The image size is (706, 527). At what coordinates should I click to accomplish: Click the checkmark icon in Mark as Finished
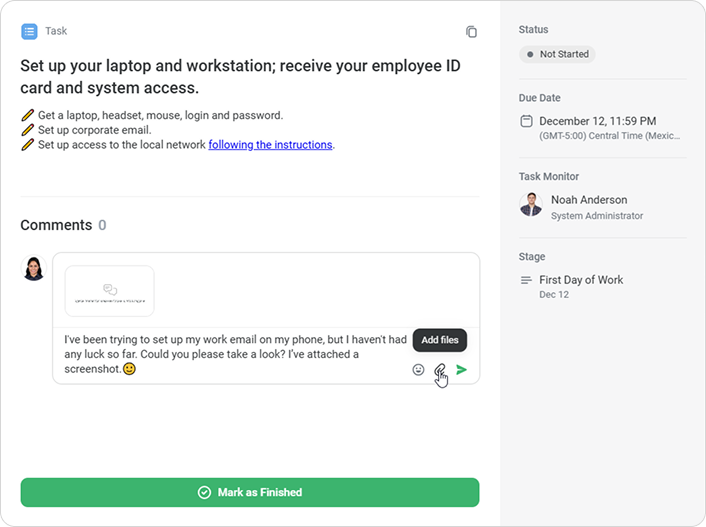[x=204, y=492]
